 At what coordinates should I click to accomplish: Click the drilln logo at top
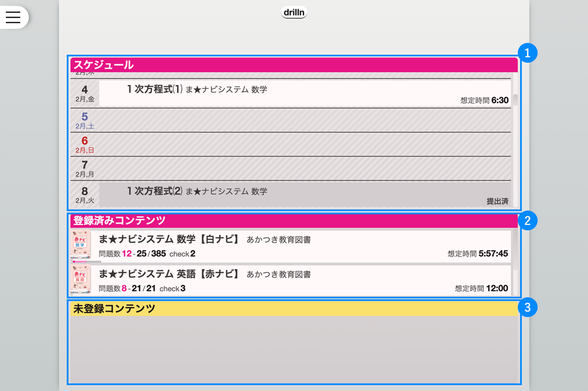pyautogui.click(x=294, y=12)
